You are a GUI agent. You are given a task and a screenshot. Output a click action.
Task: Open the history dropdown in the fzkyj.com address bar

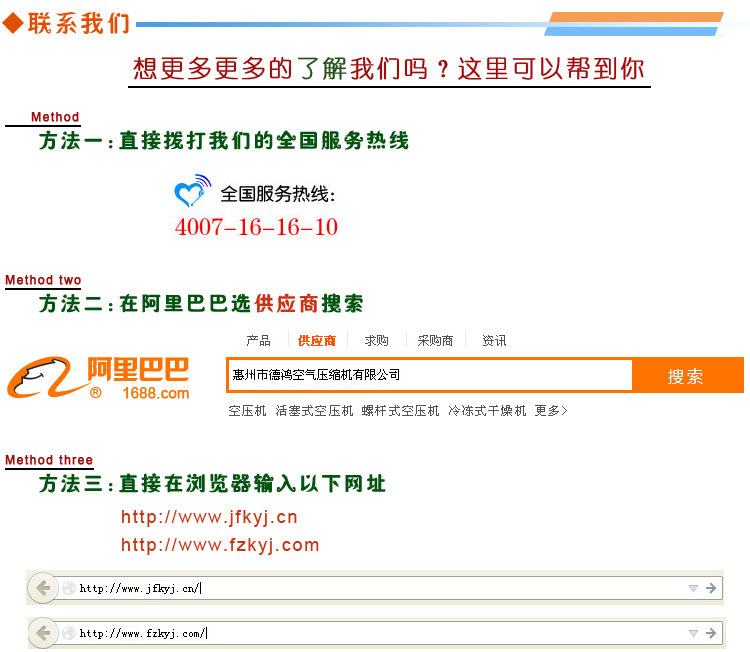coord(692,633)
